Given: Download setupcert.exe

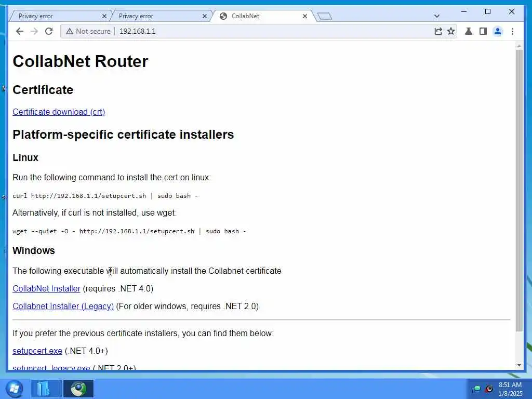Looking at the screenshot, I should 37,351.
